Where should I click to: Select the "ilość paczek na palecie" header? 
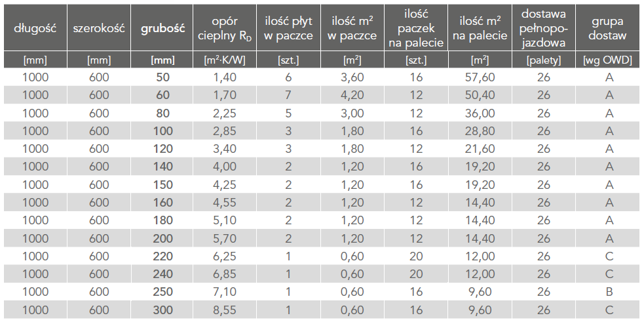point(416,28)
